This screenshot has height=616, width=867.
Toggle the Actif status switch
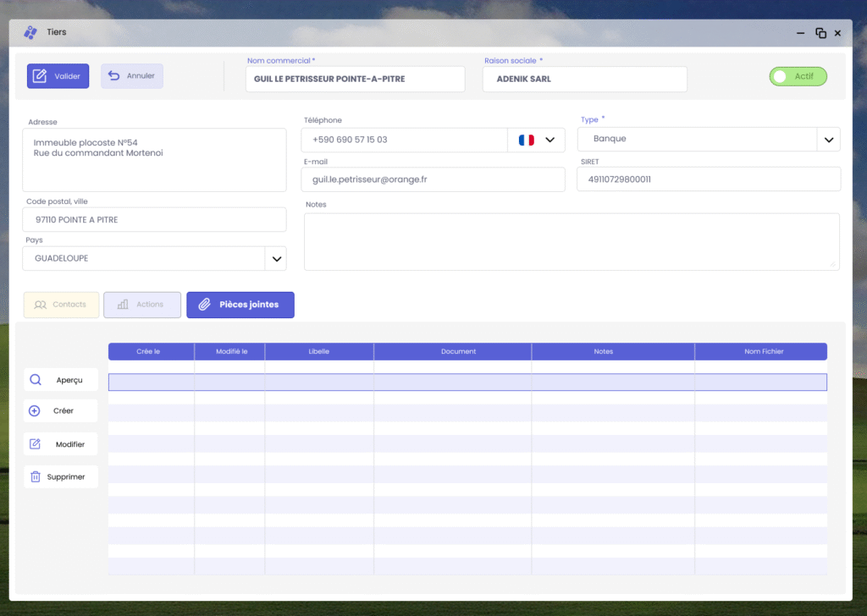tap(797, 76)
